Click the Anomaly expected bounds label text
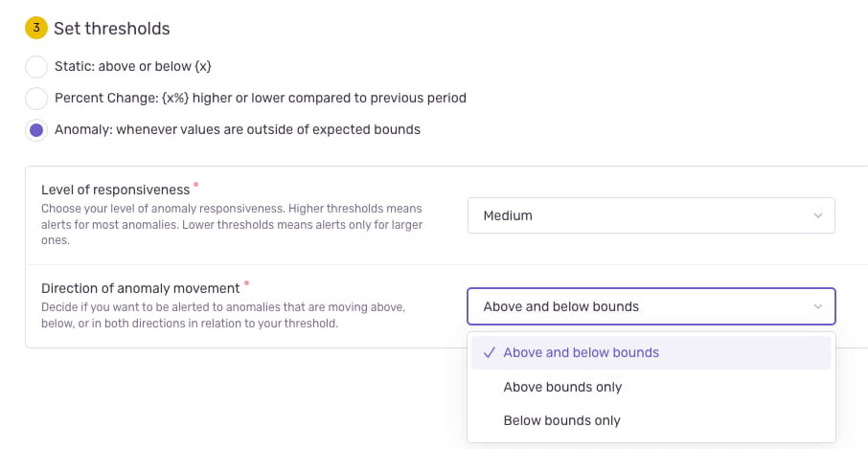The height and width of the screenshot is (449, 868). pyautogui.click(x=237, y=129)
